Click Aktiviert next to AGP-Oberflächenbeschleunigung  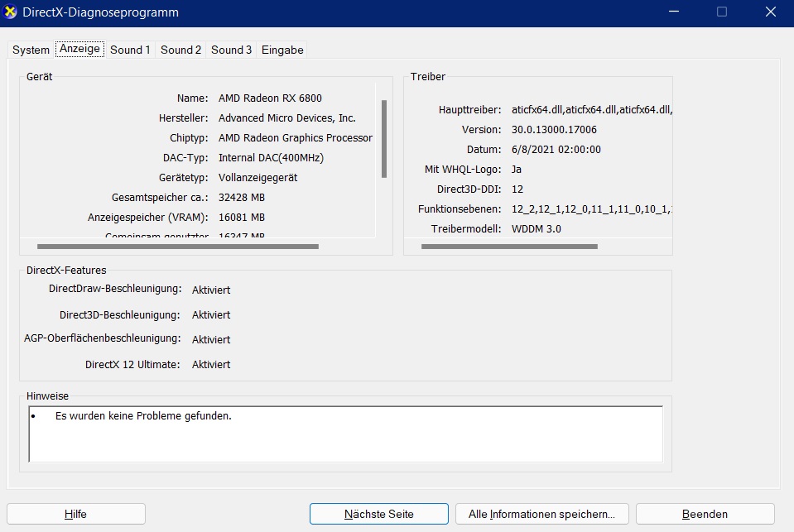211,340
